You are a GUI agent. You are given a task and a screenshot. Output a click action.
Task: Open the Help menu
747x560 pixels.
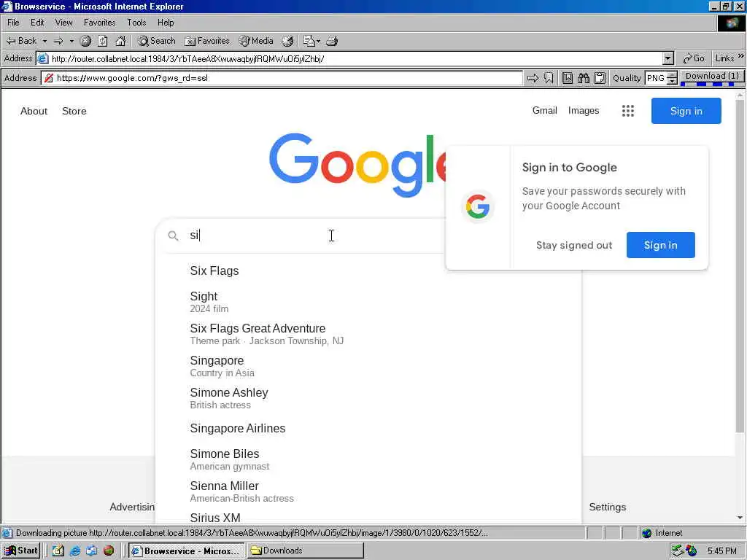pyautogui.click(x=166, y=23)
